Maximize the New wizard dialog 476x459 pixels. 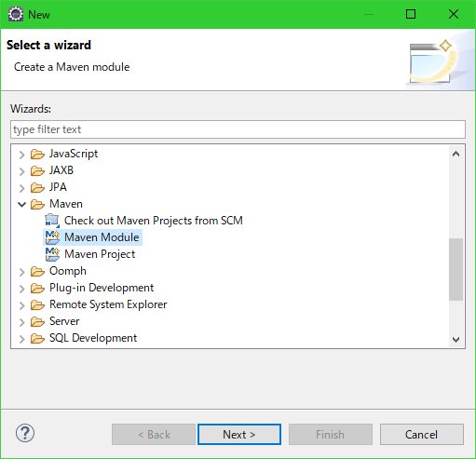(x=411, y=14)
